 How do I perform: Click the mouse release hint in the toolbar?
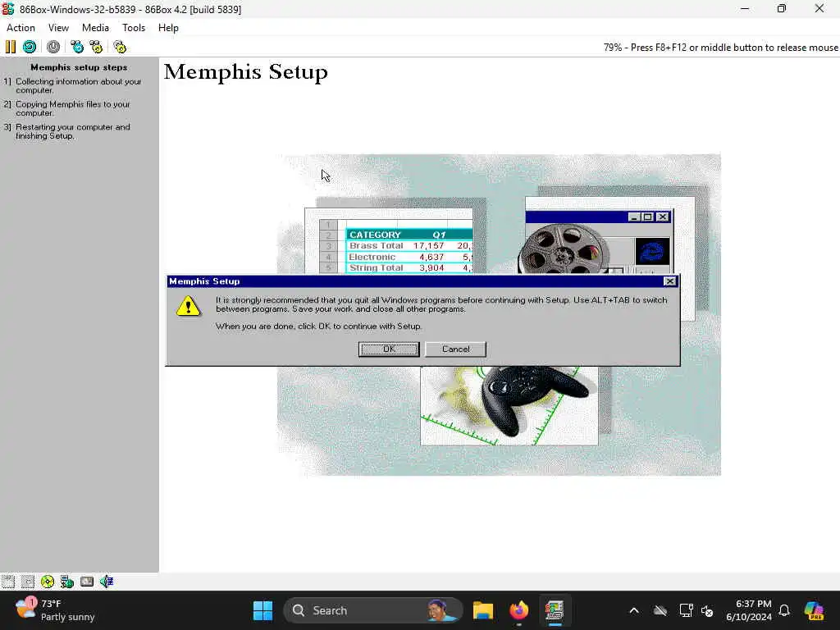coord(720,47)
